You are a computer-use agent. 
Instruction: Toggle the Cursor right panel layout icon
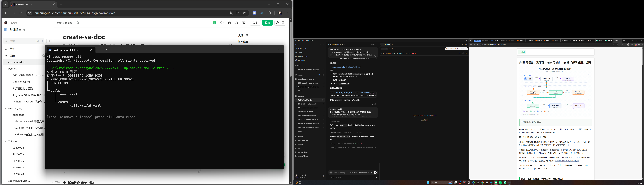click(466, 44)
